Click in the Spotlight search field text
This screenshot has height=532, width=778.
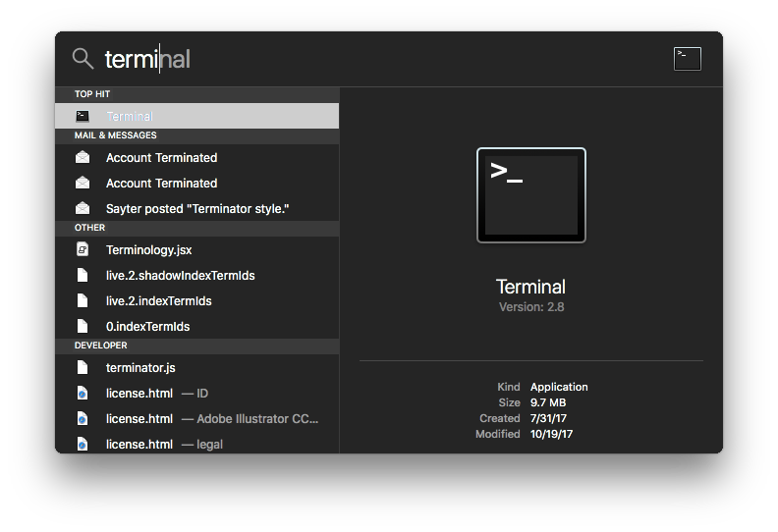[x=147, y=59]
